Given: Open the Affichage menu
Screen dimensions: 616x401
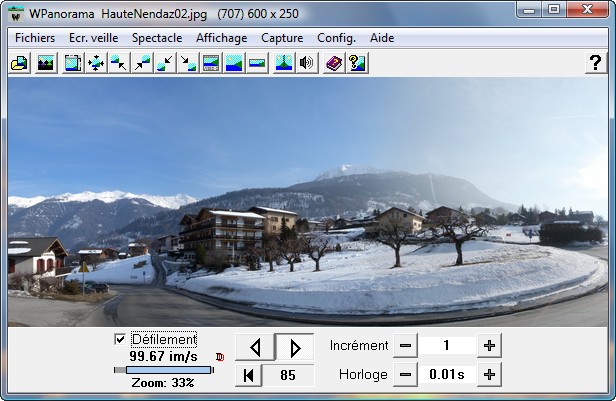Looking at the screenshot, I should [221, 38].
